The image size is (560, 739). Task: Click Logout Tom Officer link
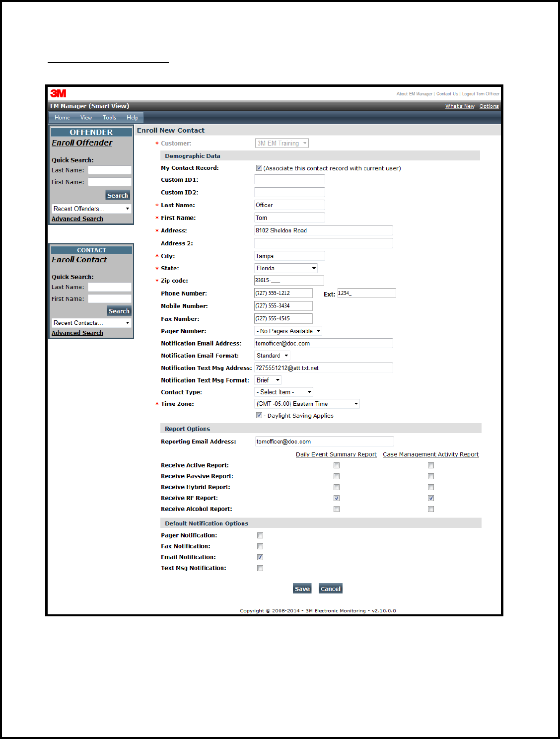[481, 94]
